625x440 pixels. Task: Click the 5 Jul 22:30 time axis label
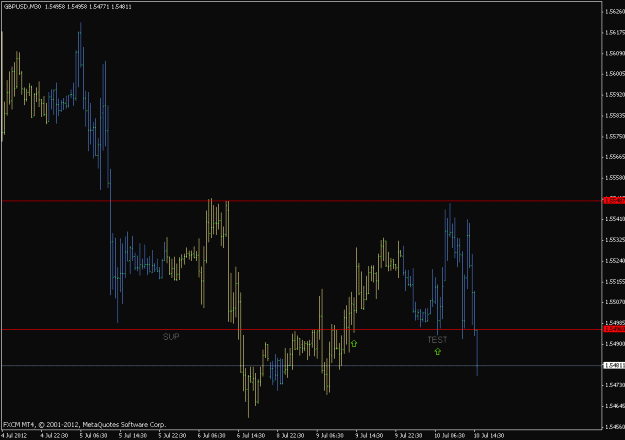(x=172, y=436)
